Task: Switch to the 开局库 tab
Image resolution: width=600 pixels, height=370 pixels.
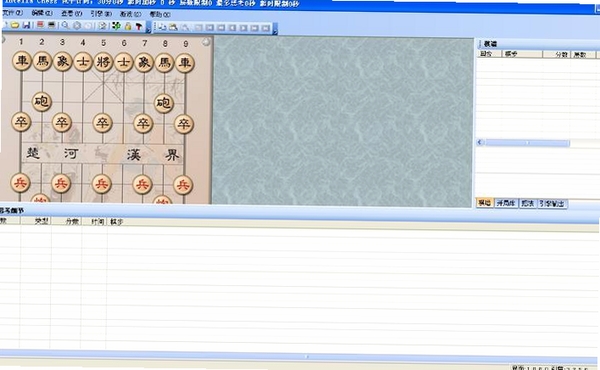Action: pyautogui.click(x=506, y=203)
